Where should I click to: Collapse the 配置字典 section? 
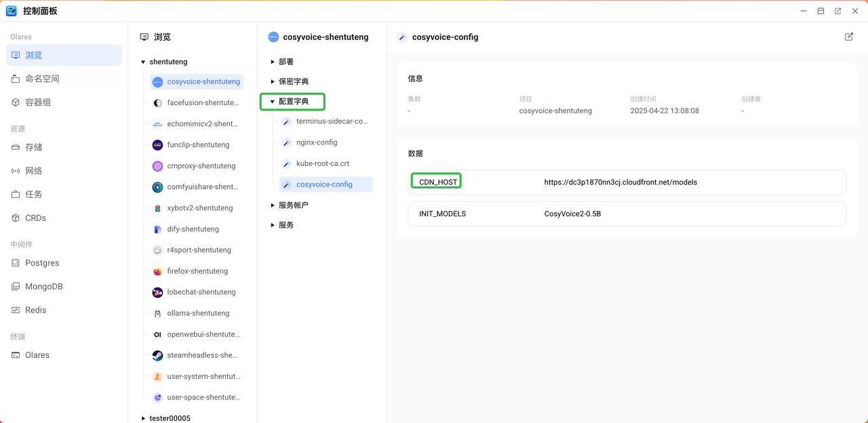pyautogui.click(x=273, y=102)
